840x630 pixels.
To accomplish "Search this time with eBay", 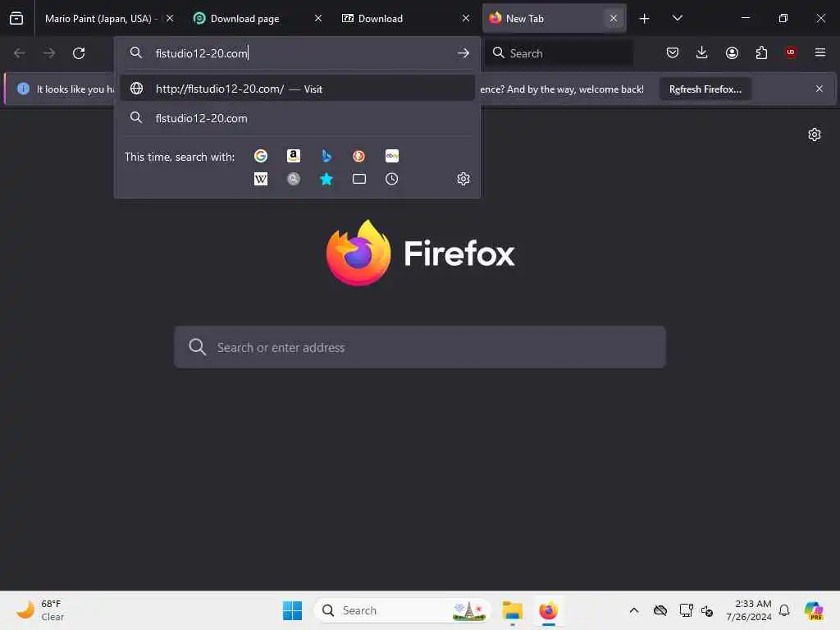I will point(391,156).
